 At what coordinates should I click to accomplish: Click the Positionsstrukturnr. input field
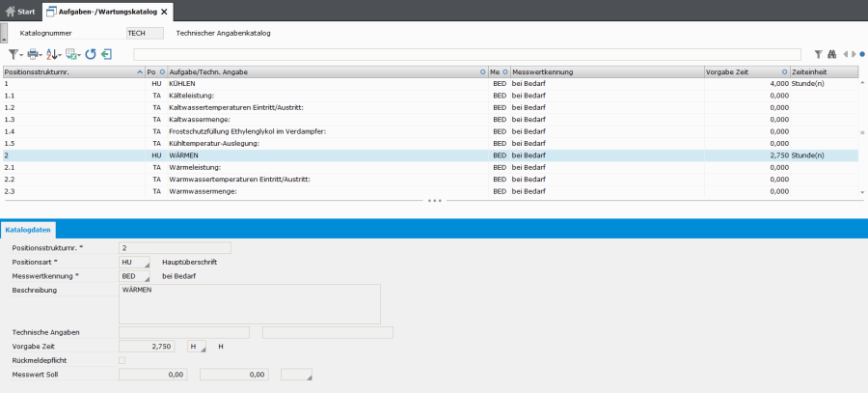pyautogui.click(x=175, y=248)
